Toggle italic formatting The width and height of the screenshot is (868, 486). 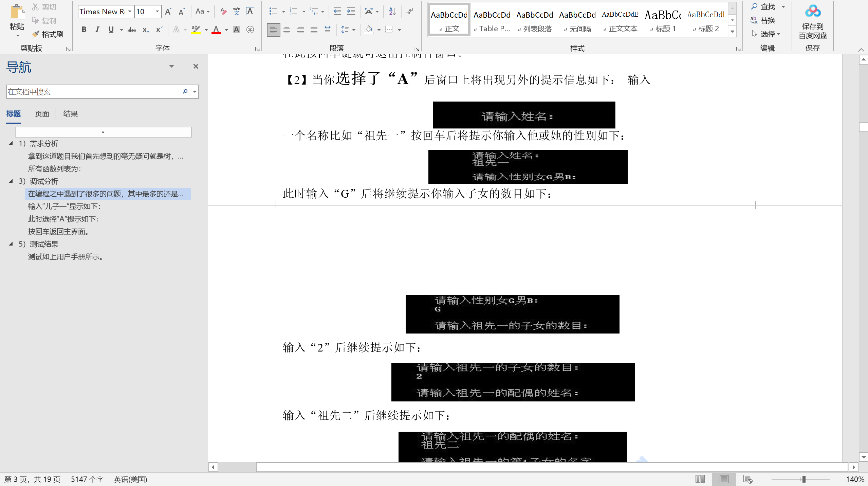97,30
